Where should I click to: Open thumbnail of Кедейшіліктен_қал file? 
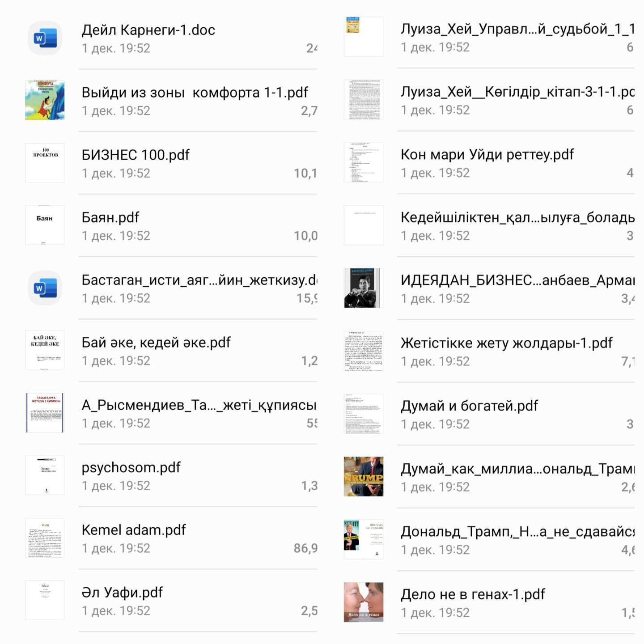tap(364, 225)
